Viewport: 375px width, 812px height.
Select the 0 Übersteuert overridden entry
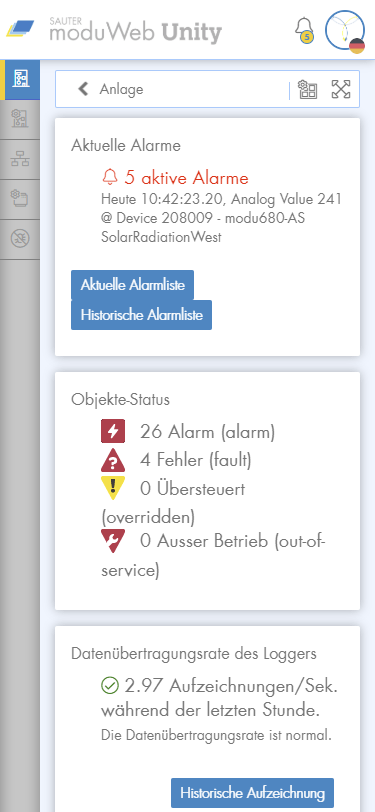[x=173, y=502]
